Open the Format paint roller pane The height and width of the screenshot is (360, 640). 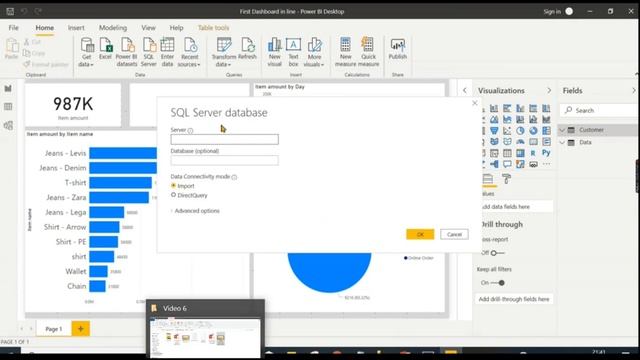click(507, 179)
